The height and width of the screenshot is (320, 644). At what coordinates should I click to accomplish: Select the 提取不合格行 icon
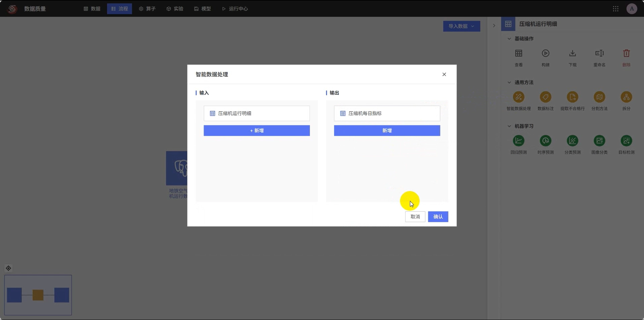[573, 97]
